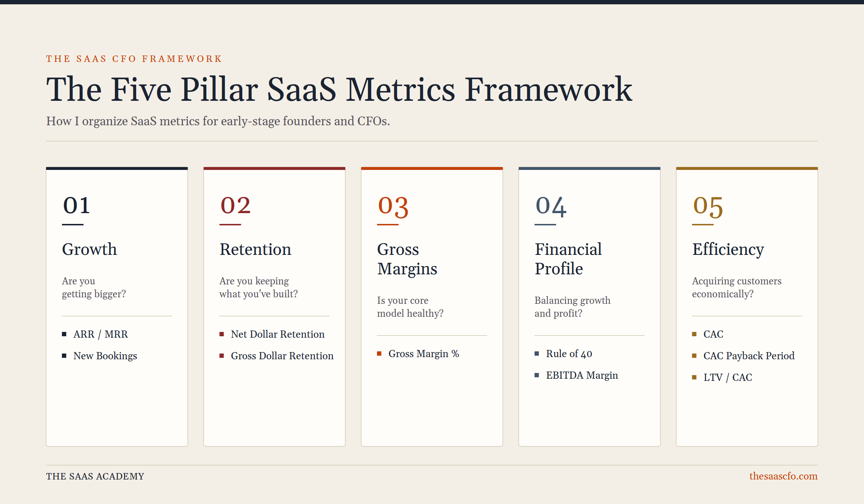Select the Retention pillar heading
Screen dimensions: 864x504
coord(255,249)
